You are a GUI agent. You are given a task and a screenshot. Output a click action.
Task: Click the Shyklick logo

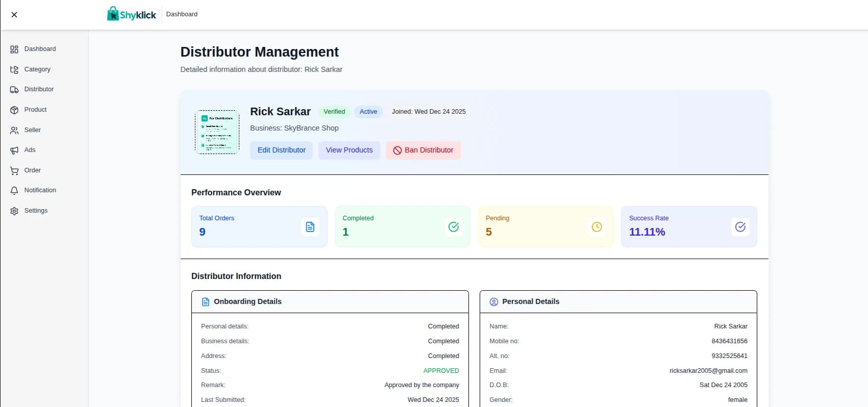tap(131, 14)
